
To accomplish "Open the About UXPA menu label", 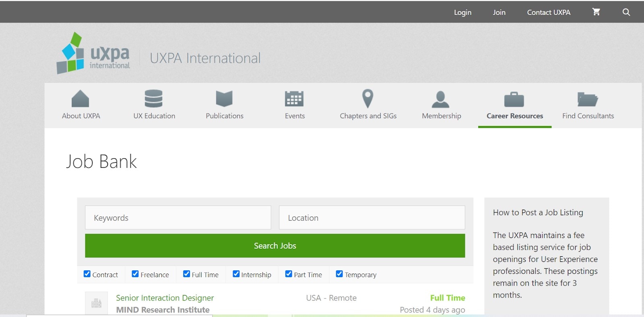I will [81, 116].
